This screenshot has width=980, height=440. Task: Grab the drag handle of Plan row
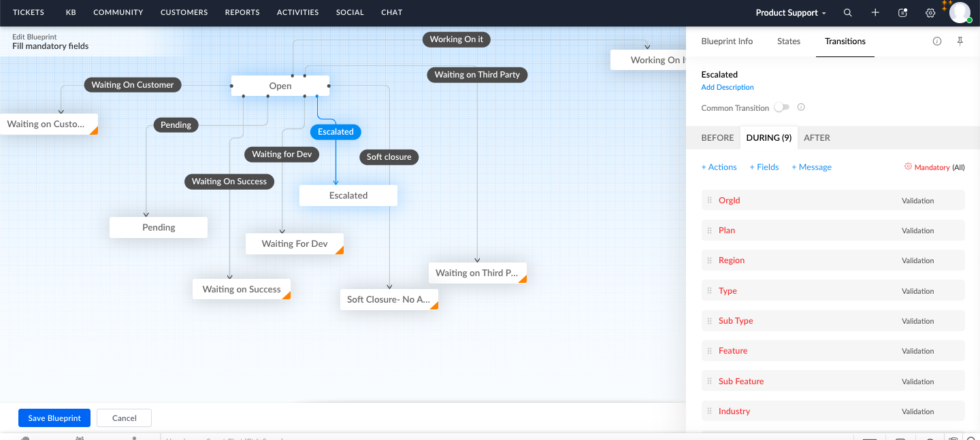click(710, 231)
